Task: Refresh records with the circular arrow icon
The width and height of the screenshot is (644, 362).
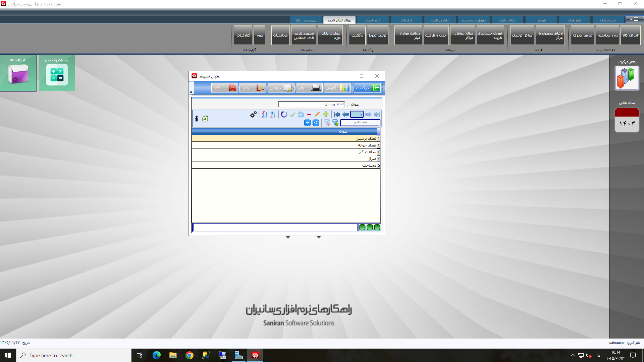Action: [x=284, y=114]
